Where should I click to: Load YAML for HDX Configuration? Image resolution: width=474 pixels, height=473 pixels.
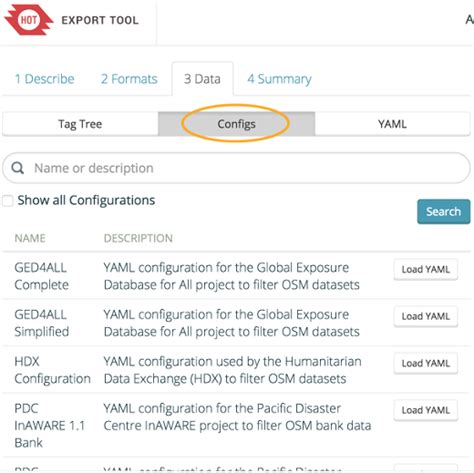[426, 363]
